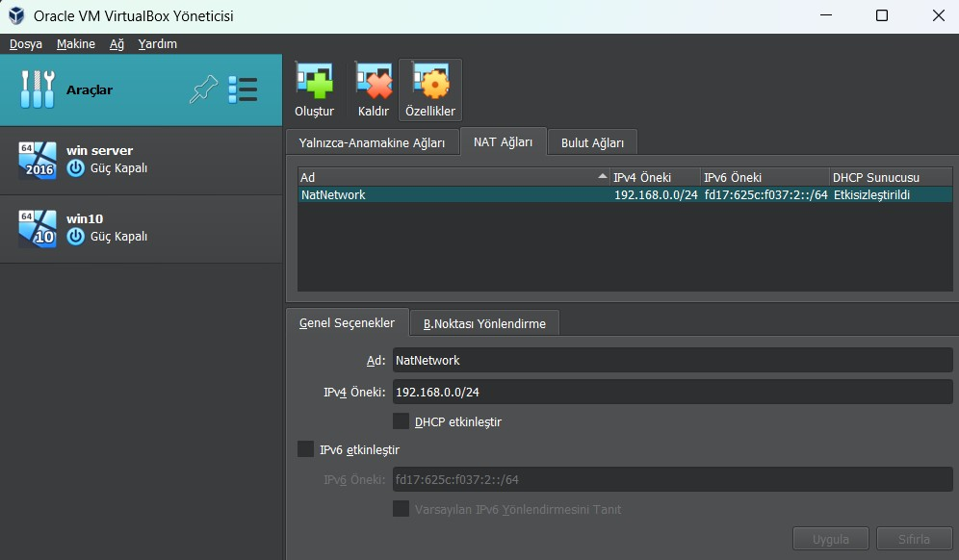
Task: Click the Kaldır remove network icon
Action: [x=374, y=82]
